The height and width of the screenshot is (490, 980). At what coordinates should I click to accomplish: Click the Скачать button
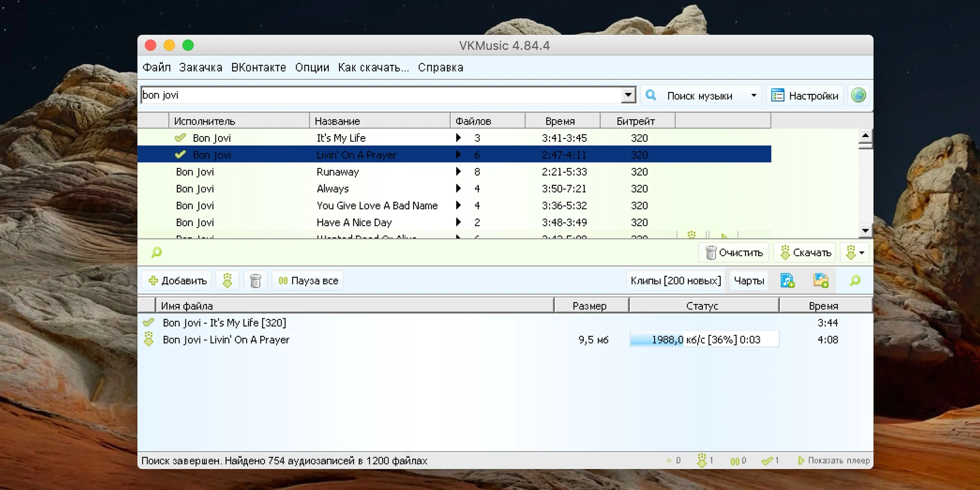pos(805,252)
